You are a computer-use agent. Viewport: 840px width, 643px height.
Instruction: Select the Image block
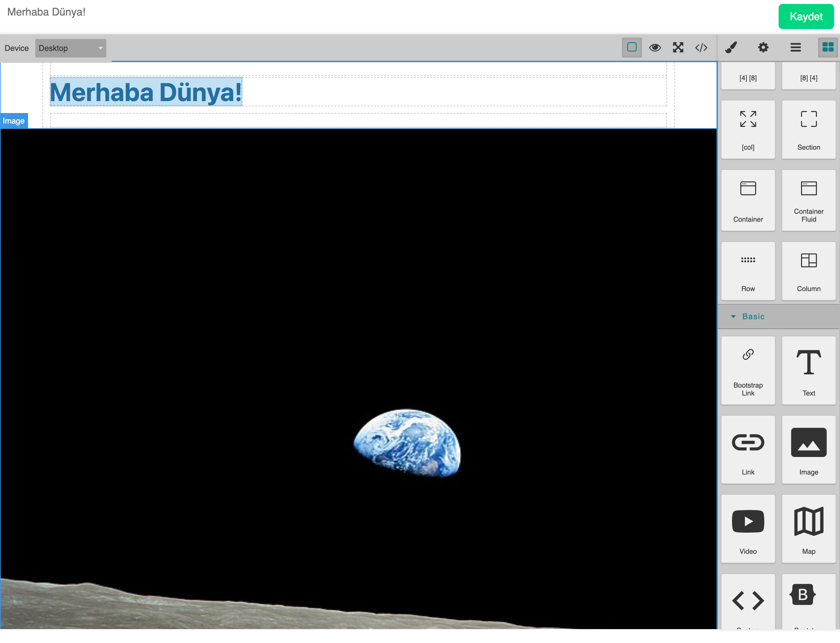click(x=808, y=450)
